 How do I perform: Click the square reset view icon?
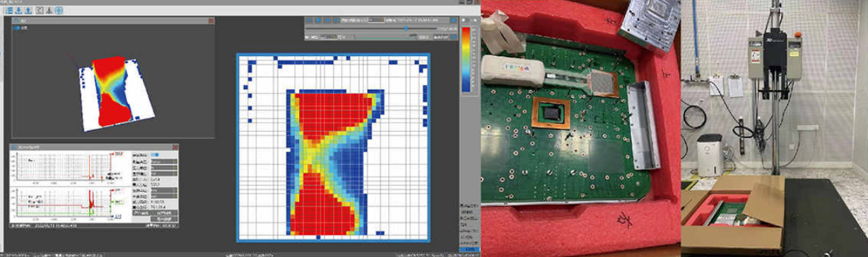pos(40,11)
